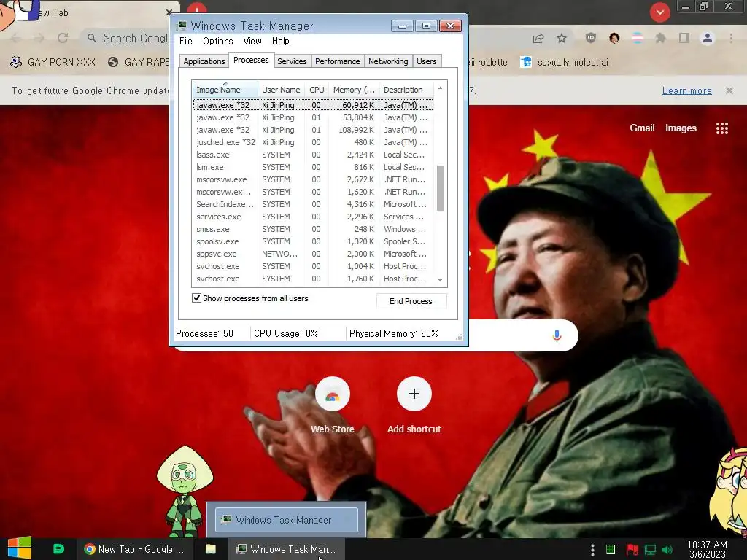Viewport: 747px width, 560px height.
Task: Open the Help menu in Task Manager
Action: pos(281,42)
